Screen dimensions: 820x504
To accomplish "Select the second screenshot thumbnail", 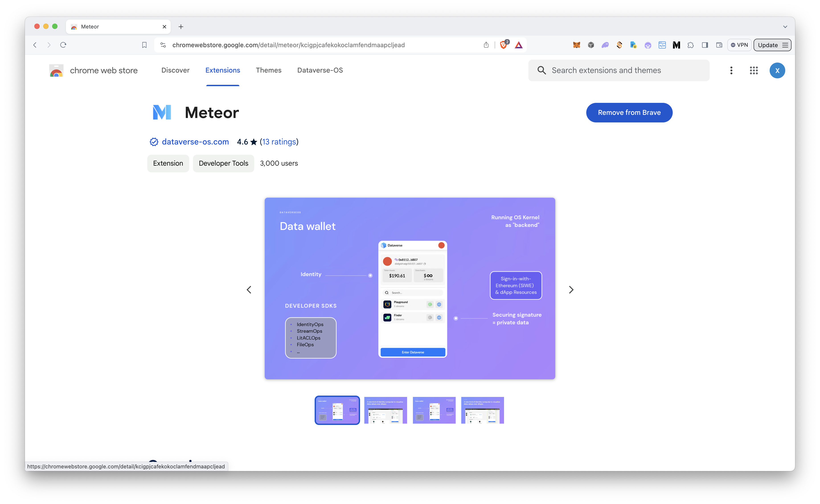I will pyautogui.click(x=386, y=410).
